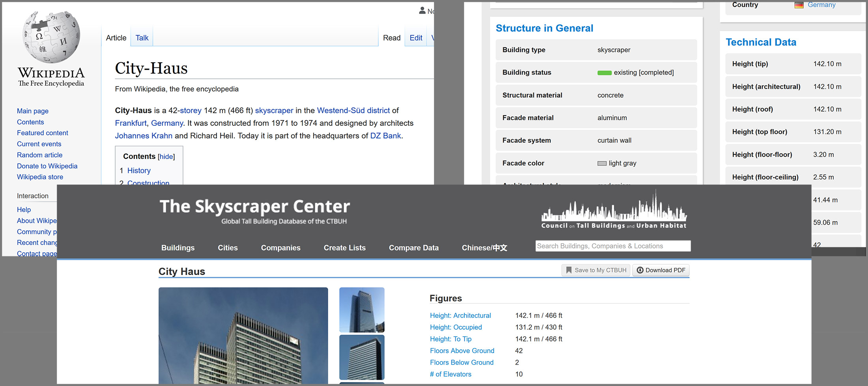Click the light gray facade color swatch
This screenshot has width=868, height=386.
602,163
